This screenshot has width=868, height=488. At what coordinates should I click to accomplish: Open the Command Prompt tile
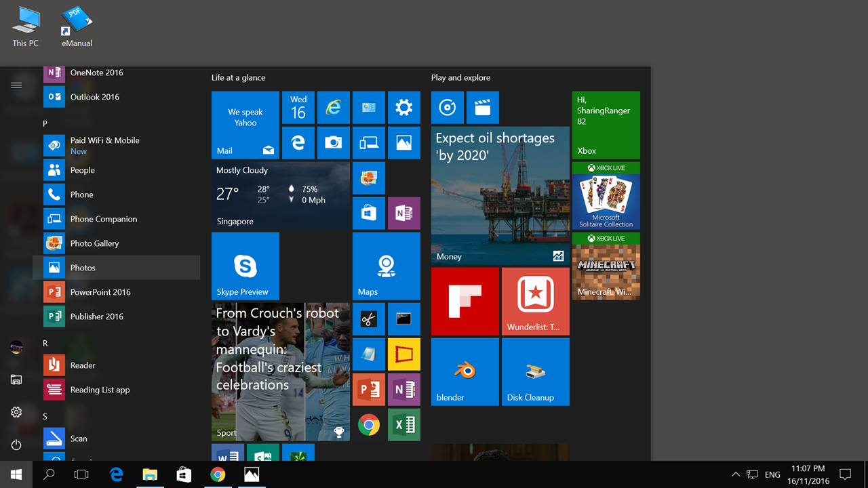pyautogui.click(x=404, y=319)
